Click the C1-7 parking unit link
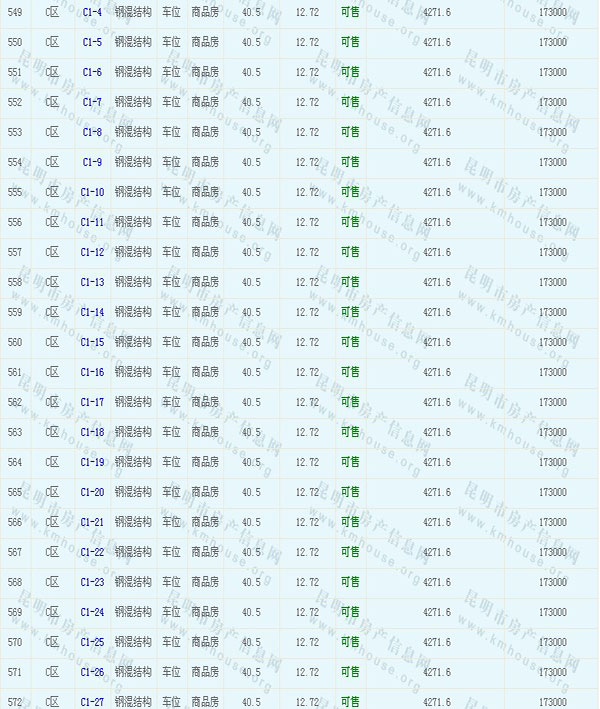 coord(92,102)
